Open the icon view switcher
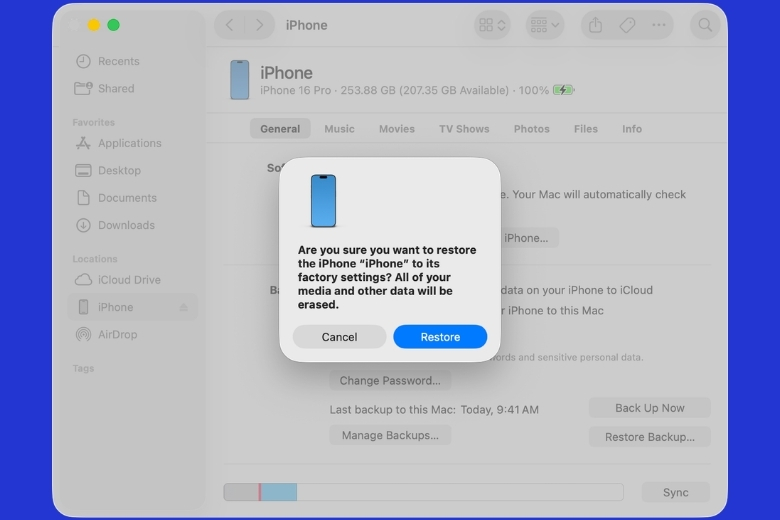This screenshot has width=780, height=520. [492, 25]
